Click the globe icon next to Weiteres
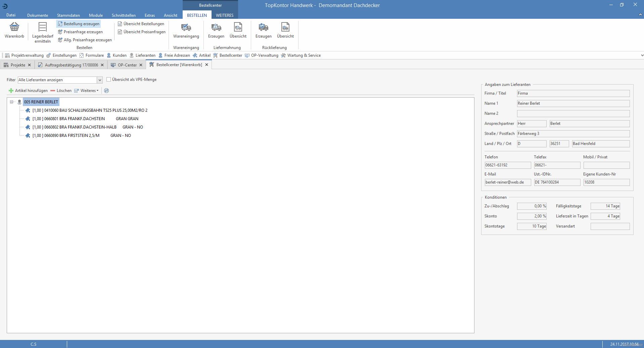The image size is (644, 348). pos(106,91)
